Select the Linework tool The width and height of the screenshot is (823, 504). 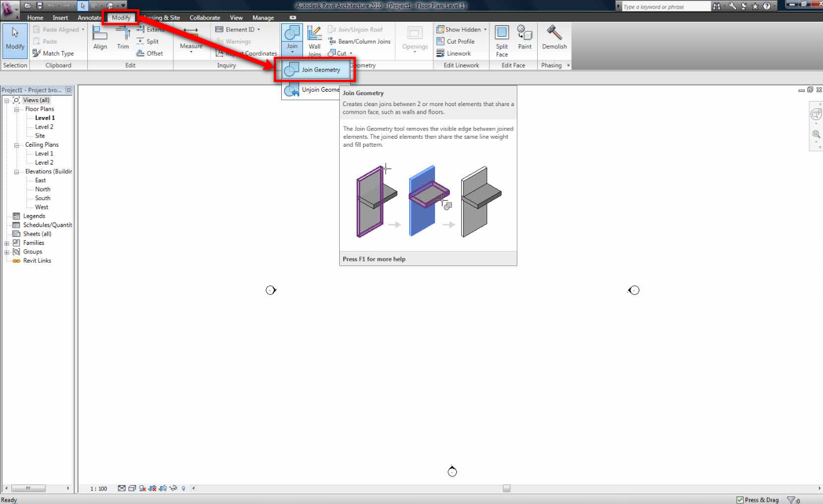453,53
